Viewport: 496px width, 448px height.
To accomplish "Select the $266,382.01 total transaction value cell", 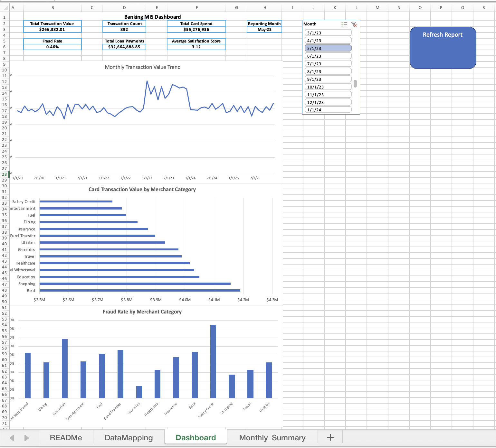I will click(x=52, y=29).
